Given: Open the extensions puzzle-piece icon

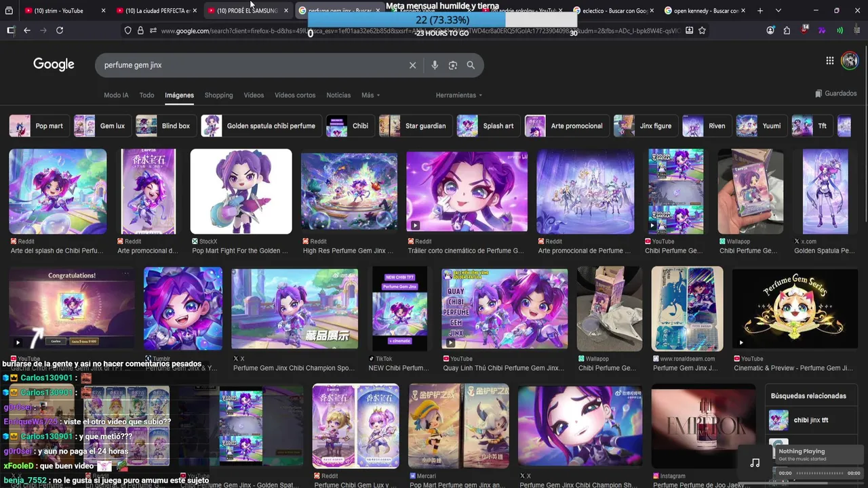Looking at the screenshot, I should click(x=787, y=30).
